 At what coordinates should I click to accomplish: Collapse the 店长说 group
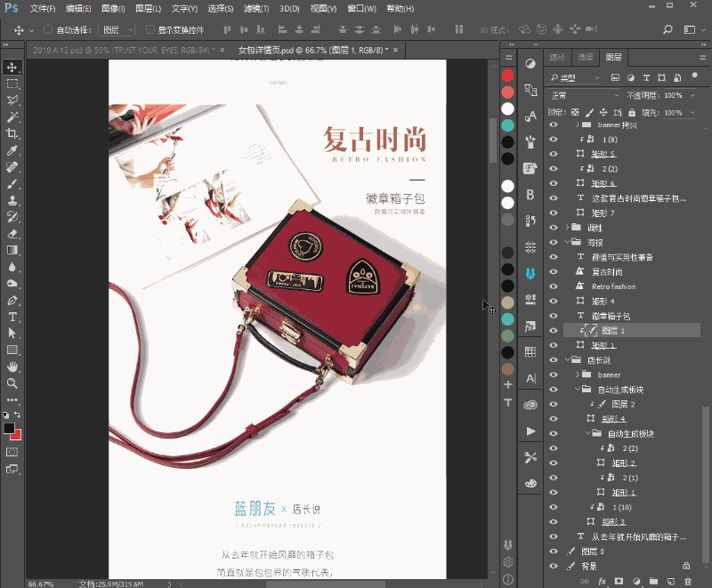click(x=567, y=359)
